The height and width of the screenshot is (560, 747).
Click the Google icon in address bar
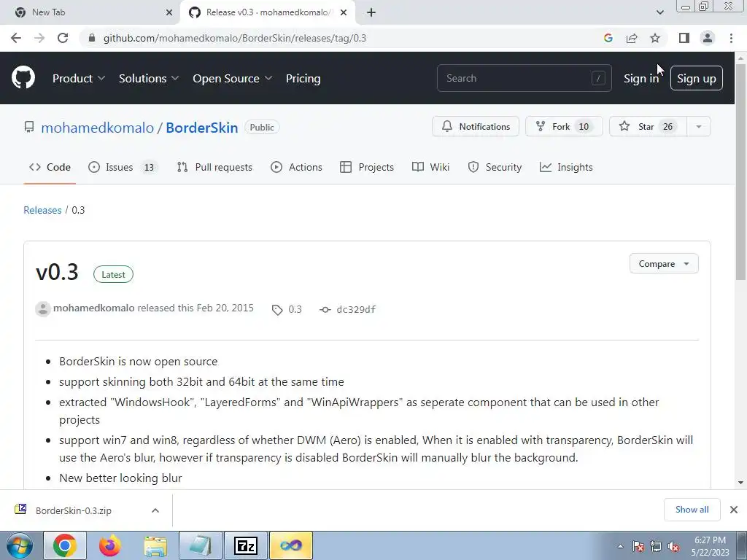tap(608, 38)
